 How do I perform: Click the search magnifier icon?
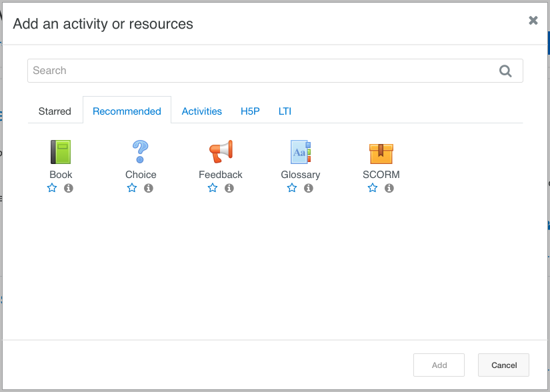505,71
